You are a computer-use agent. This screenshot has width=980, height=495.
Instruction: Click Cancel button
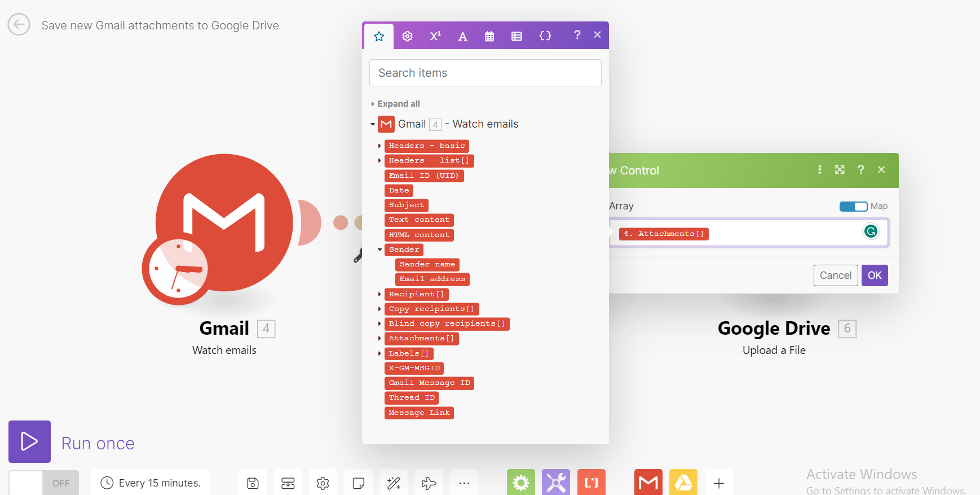click(x=836, y=275)
